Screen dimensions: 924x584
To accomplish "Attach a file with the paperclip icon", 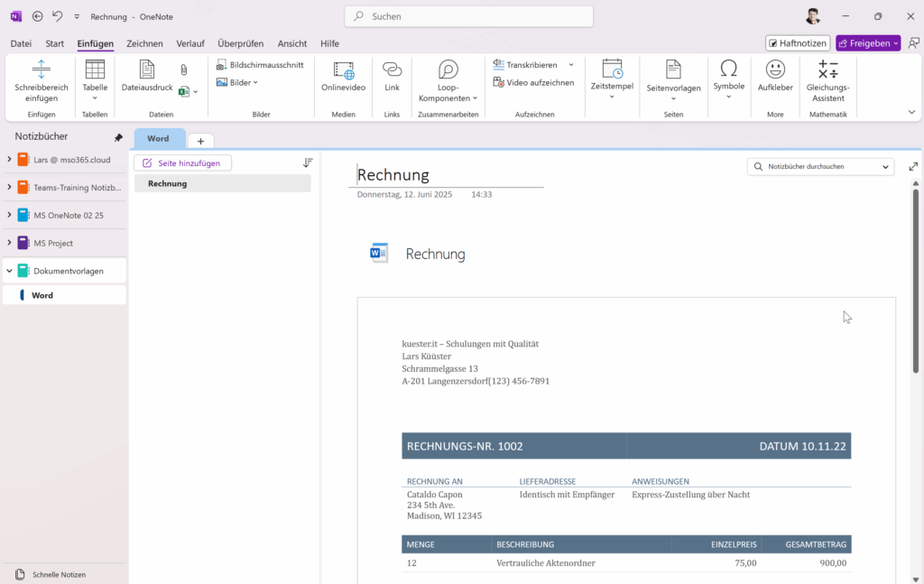I will [184, 70].
